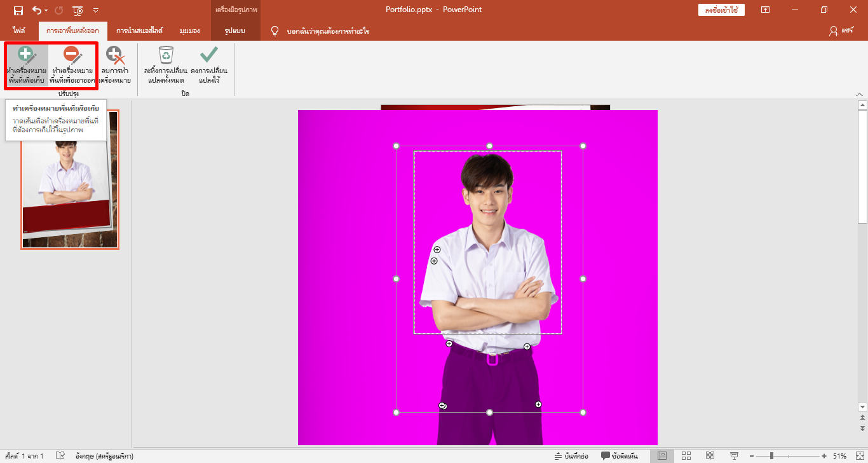Keep changes using the green checkmark

click(208, 65)
